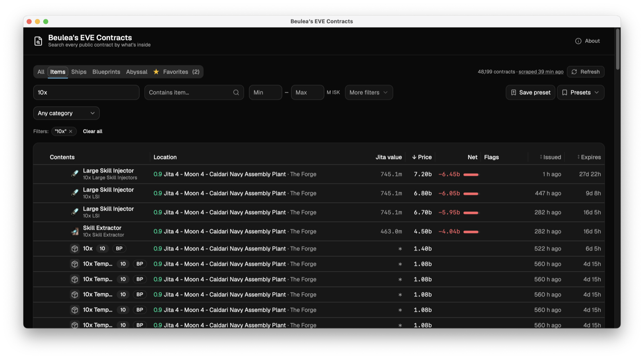Remove the "10x" filter chip

(71, 131)
